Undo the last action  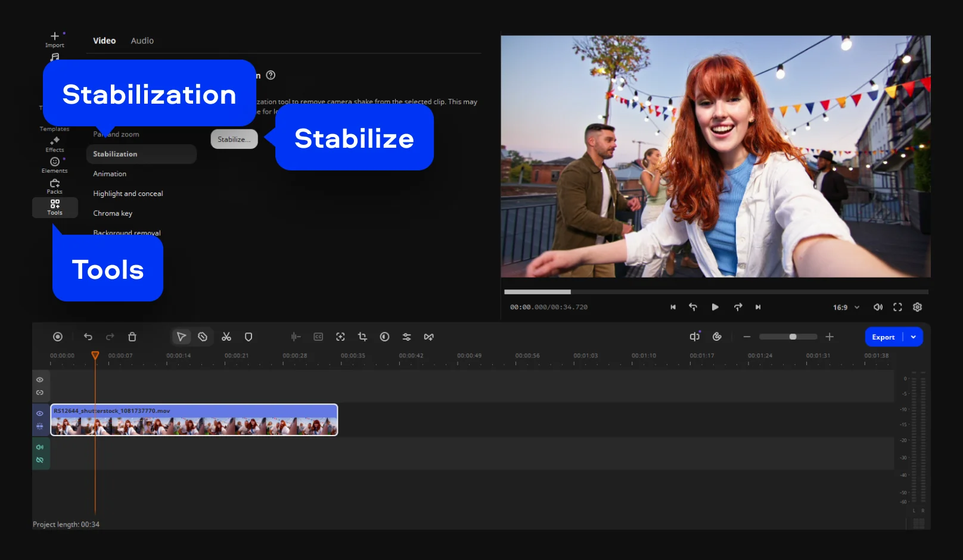point(88,337)
